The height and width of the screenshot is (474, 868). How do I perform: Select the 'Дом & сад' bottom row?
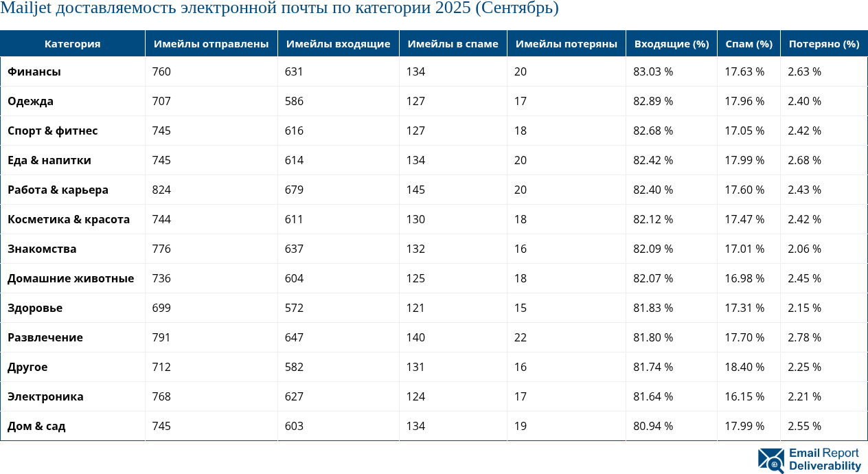(x=36, y=426)
